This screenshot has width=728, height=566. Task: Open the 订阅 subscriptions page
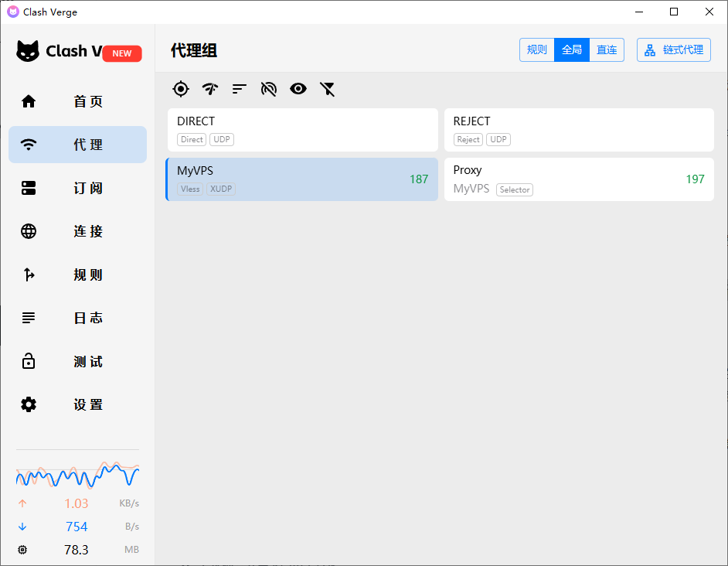tap(77, 188)
